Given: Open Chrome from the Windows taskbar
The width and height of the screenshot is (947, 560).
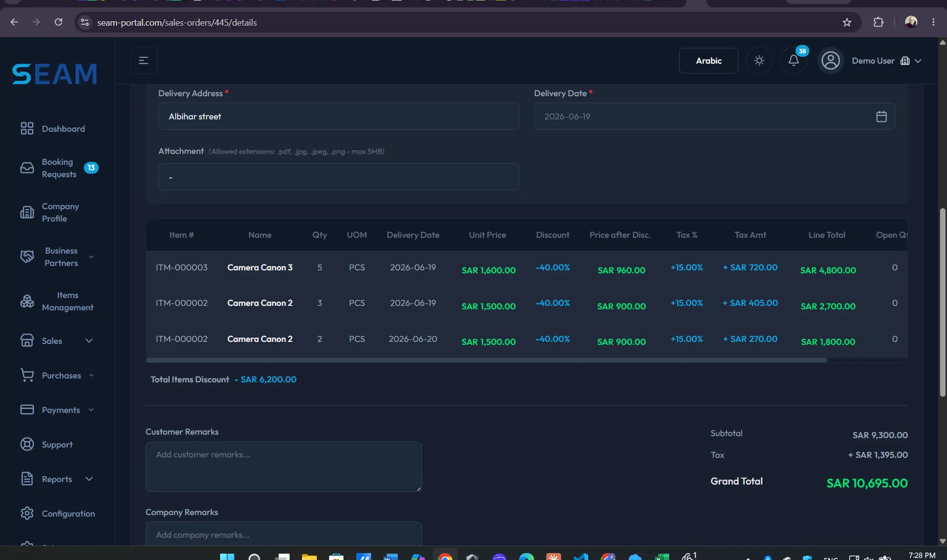Looking at the screenshot, I should click(445, 556).
